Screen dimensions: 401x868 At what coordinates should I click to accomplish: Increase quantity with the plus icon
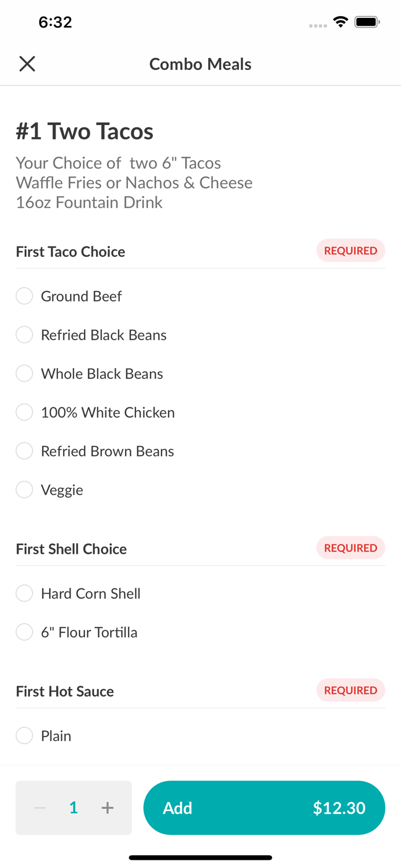click(x=108, y=808)
